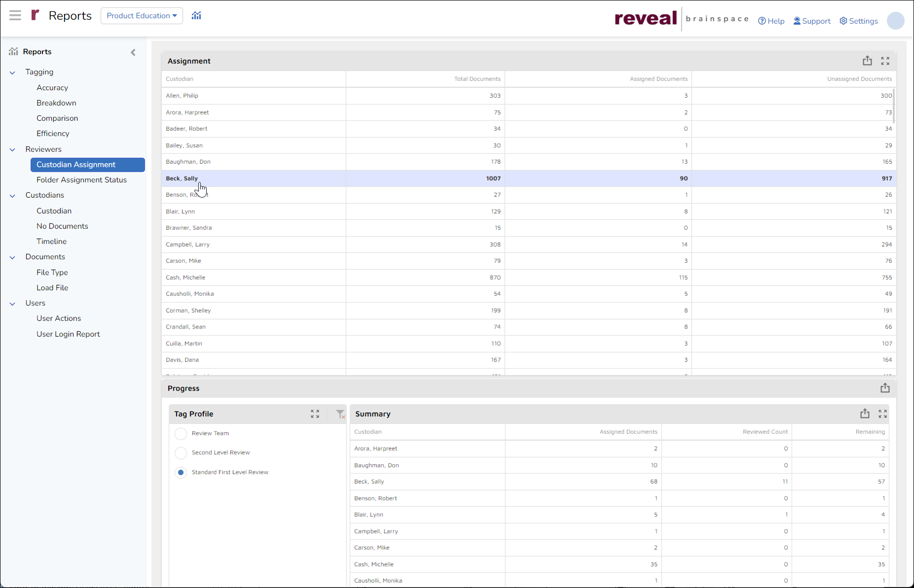Open the chart dashboard icon beside Product Education
This screenshot has height=588, width=914.
pos(196,15)
